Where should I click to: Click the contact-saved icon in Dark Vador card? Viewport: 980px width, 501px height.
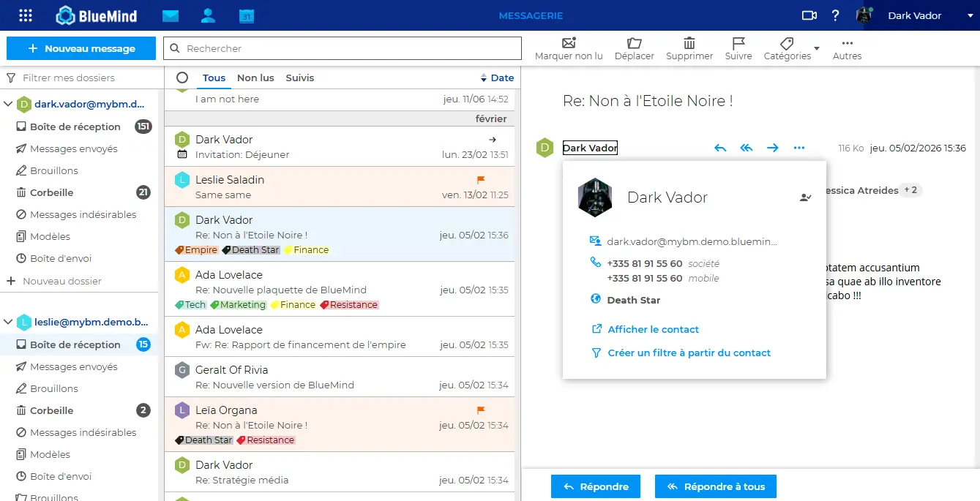click(806, 197)
